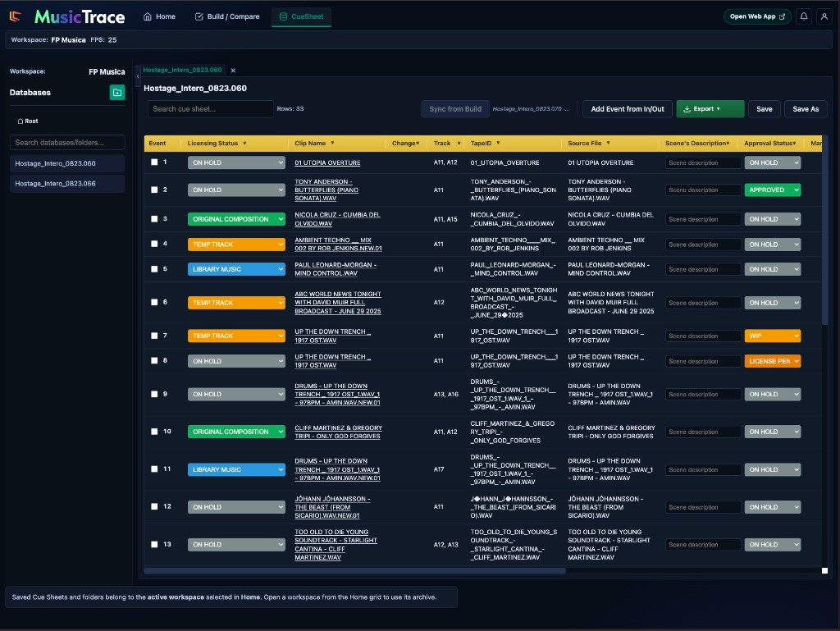Viewport: 840px width, 631px height.
Task: Open Hostage_Intero_0823.066 in Databases list
Action: pos(67,183)
